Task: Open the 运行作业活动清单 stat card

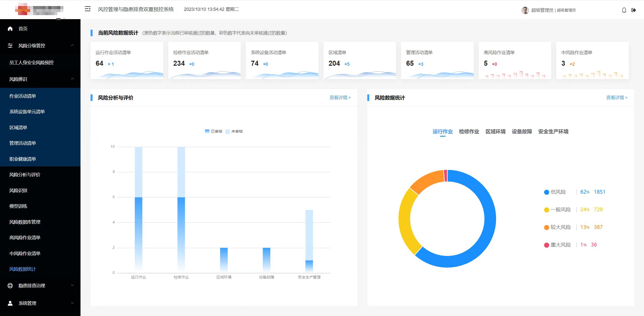Action: (127, 60)
